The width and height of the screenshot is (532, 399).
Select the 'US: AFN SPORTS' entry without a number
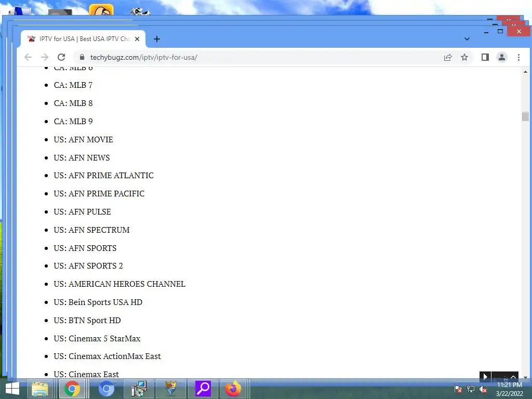click(85, 248)
